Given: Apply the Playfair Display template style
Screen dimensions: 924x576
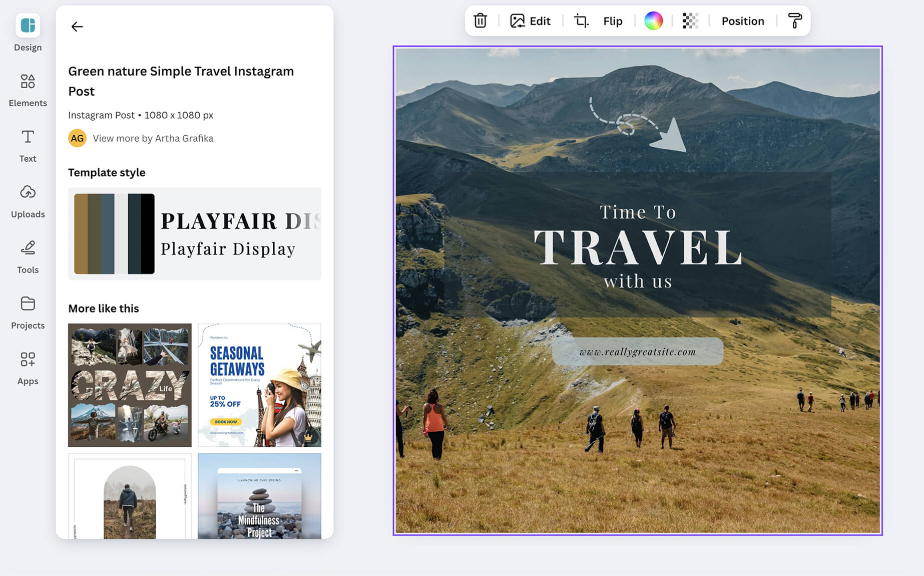Looking at the screenshot, I should pyautogui.click(x=195, y=234).
